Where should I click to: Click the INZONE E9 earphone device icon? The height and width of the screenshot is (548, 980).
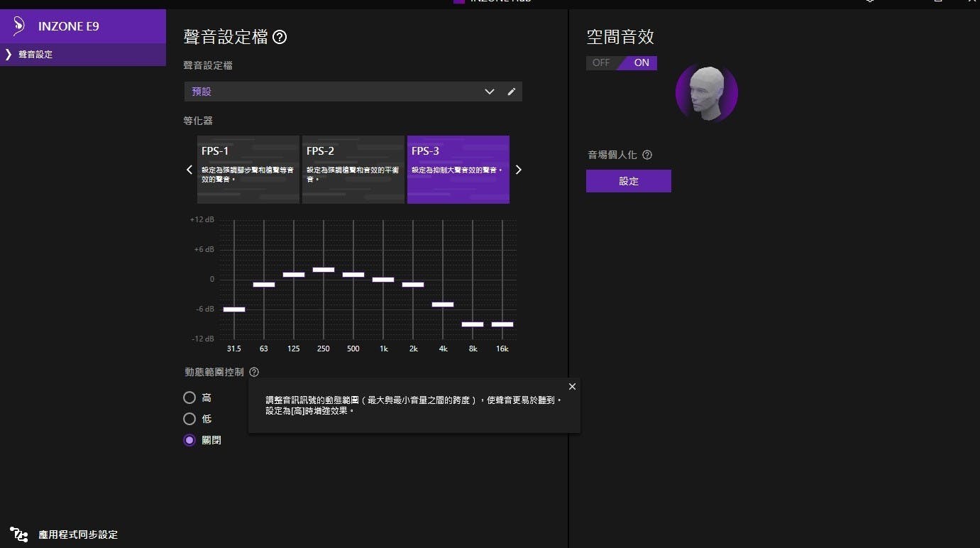[x=19, y=26]
